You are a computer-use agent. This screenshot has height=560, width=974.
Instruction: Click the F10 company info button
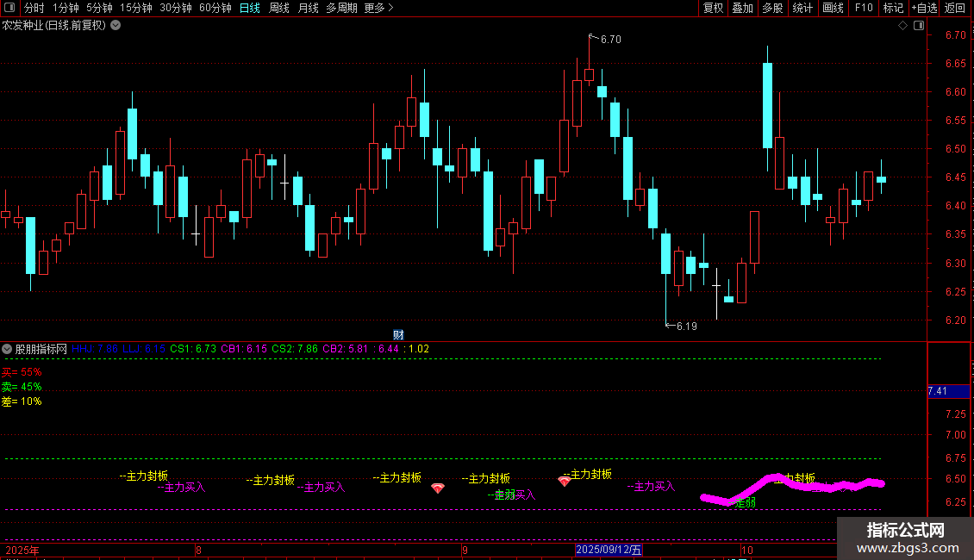864,8
